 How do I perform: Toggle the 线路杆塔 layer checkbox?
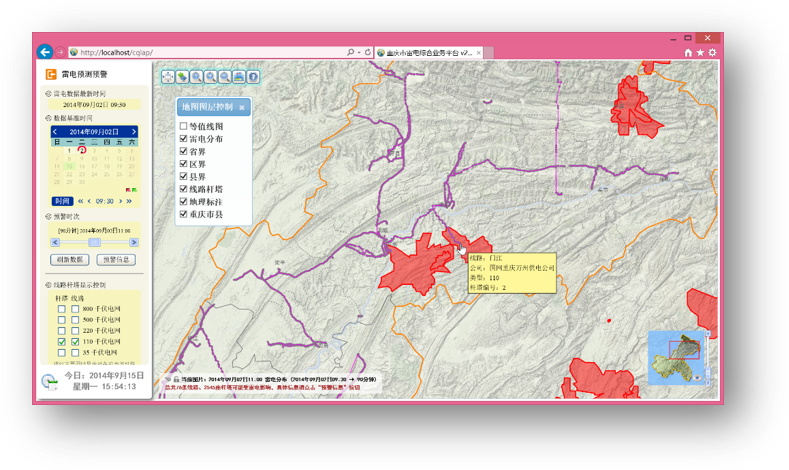pyautogui.click(x=184, y=189)
